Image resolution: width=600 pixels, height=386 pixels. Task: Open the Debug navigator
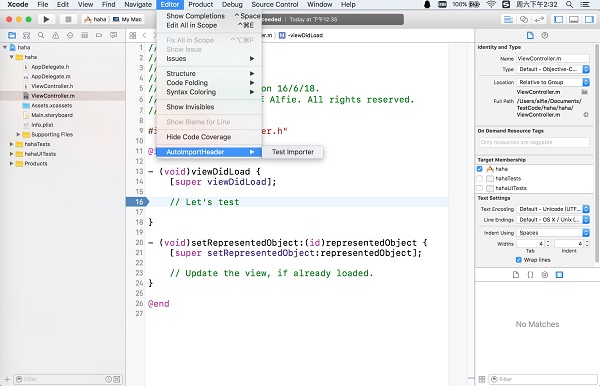85,35
